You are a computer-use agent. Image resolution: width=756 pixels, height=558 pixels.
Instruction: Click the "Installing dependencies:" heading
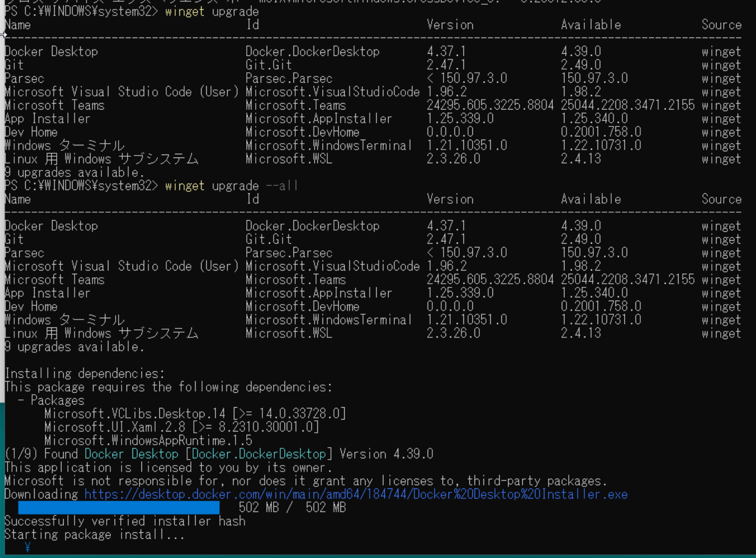pyautogui.click(x=84, y=373)
